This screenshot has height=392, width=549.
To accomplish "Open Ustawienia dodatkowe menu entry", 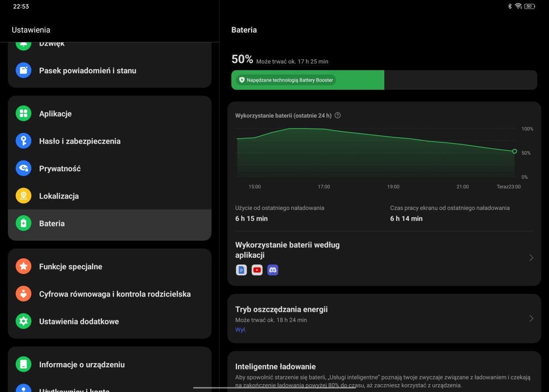I will click(x=79, y=321).
